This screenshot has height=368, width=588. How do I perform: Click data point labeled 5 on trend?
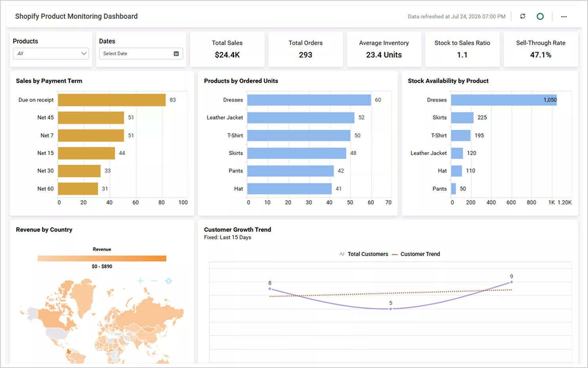[x=391, y=309]
